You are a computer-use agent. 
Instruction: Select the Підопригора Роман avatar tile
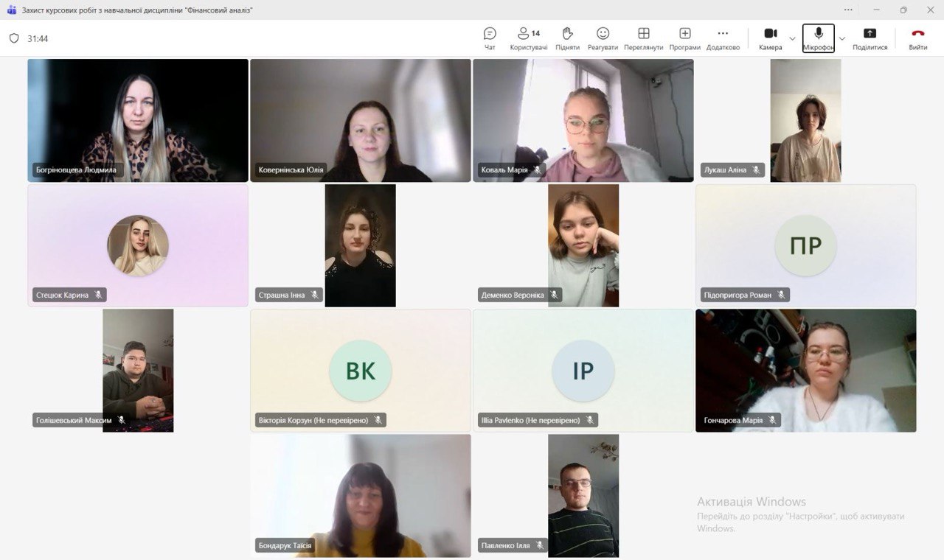tap(805, 245)
